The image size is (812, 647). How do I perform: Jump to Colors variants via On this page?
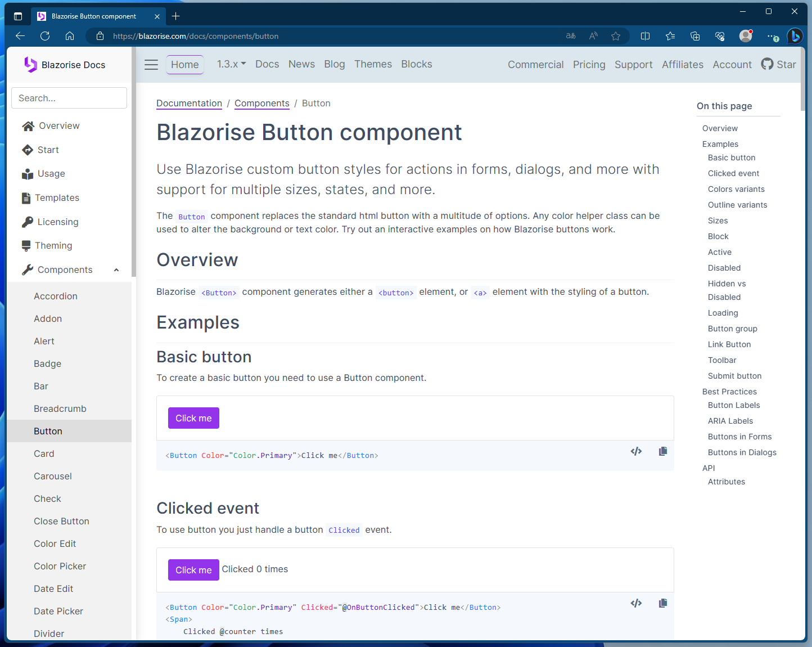pyautogui.click(x=736, y=189)
